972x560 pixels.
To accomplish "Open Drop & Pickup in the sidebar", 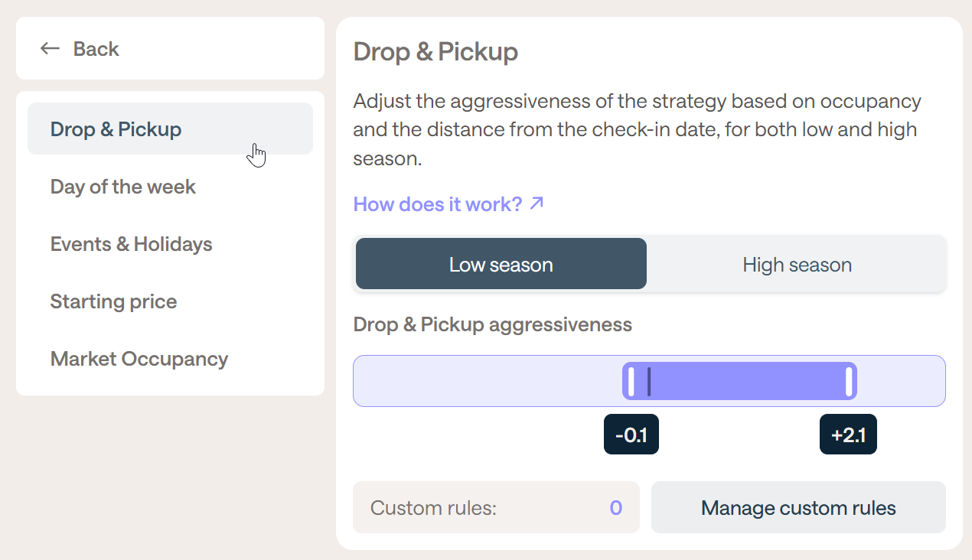I will click(x=116, y=129).
